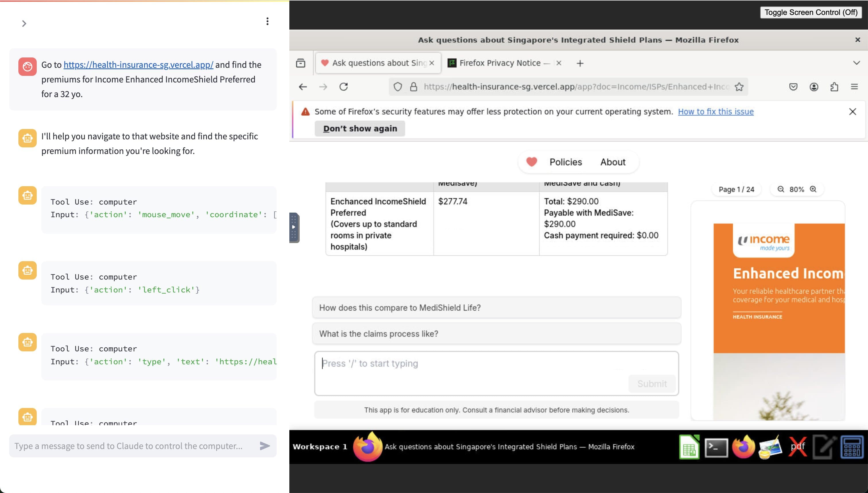Open the tracking protection shield icon

point(398,87)
